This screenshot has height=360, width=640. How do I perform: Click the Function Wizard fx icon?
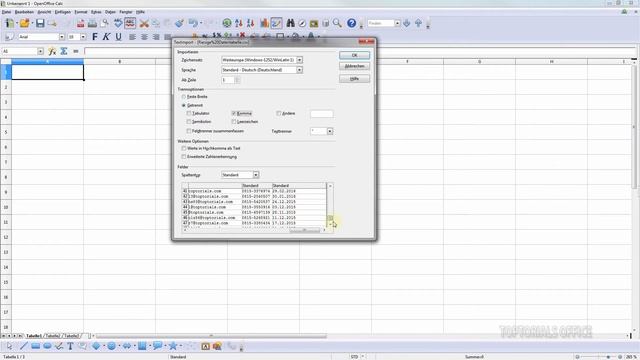click(x=52, y=51)
